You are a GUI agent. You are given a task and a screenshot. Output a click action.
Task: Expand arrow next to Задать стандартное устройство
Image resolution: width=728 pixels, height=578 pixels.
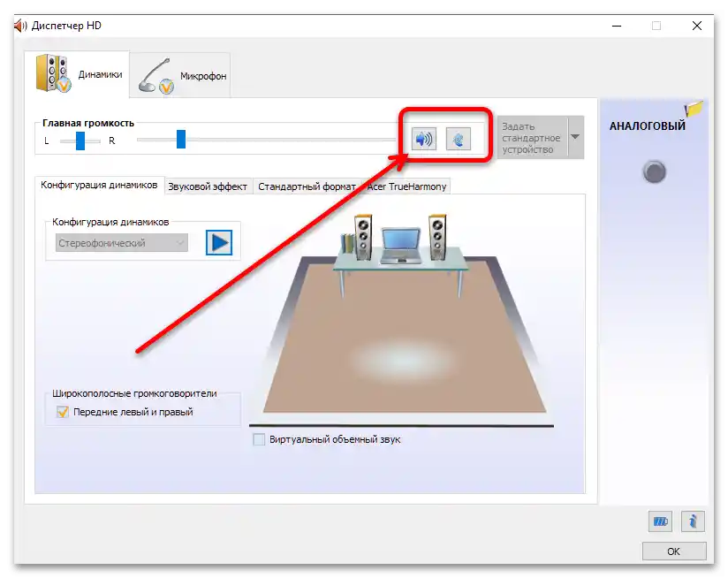pos(575,137)
